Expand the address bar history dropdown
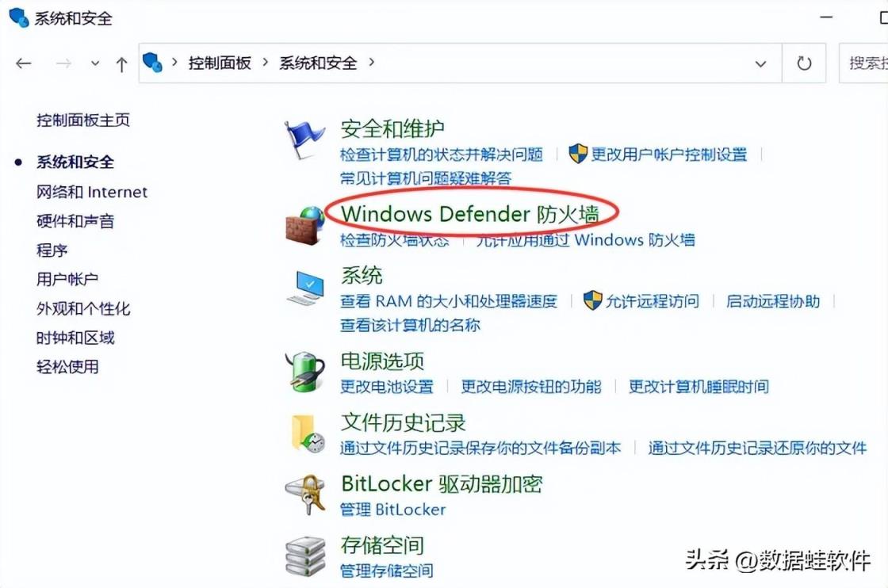 coord(760,64)
